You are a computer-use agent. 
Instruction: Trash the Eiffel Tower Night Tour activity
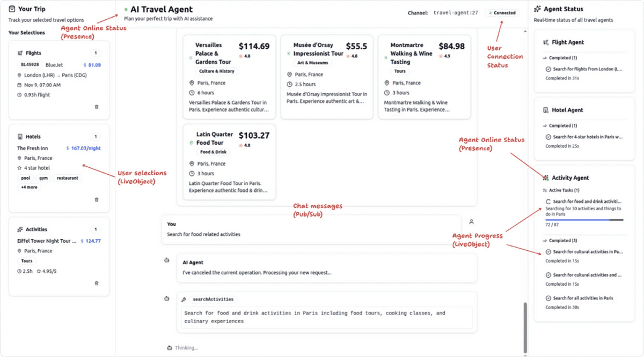97,283
